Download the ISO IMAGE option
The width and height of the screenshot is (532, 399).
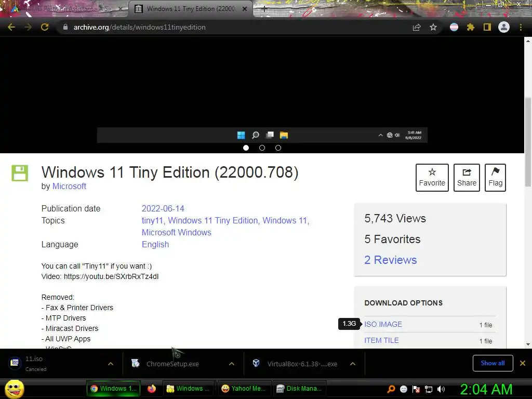pyautogui.click(x=383, y=324)
